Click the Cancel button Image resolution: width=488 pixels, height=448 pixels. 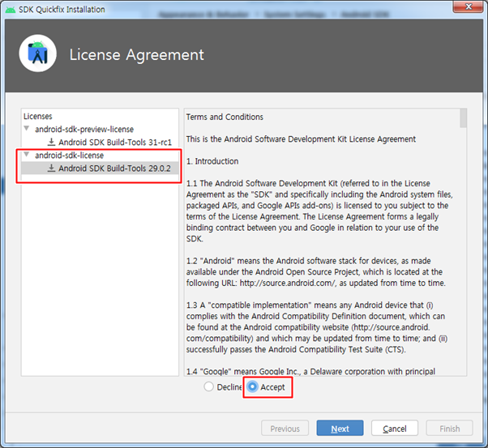click(395, 428)
